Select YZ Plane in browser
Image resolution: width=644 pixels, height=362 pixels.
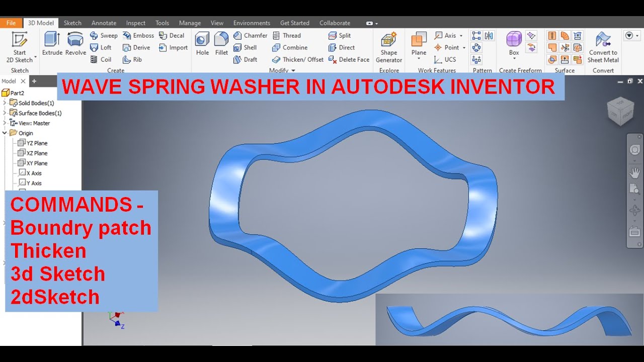coord(33,143)
